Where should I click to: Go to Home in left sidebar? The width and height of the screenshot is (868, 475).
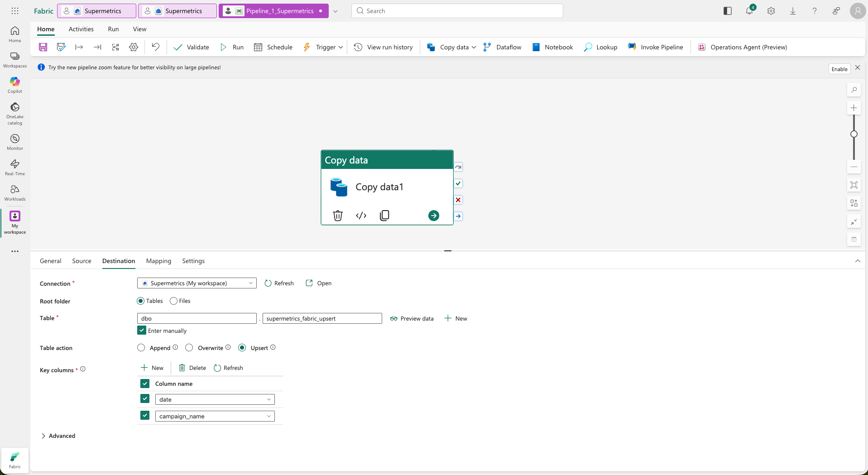coord(15,34)
